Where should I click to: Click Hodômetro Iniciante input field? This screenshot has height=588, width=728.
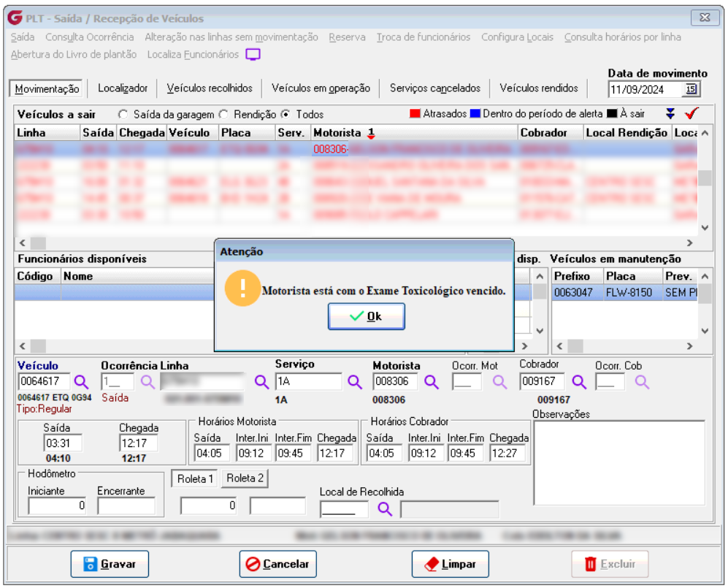point(58,505)
